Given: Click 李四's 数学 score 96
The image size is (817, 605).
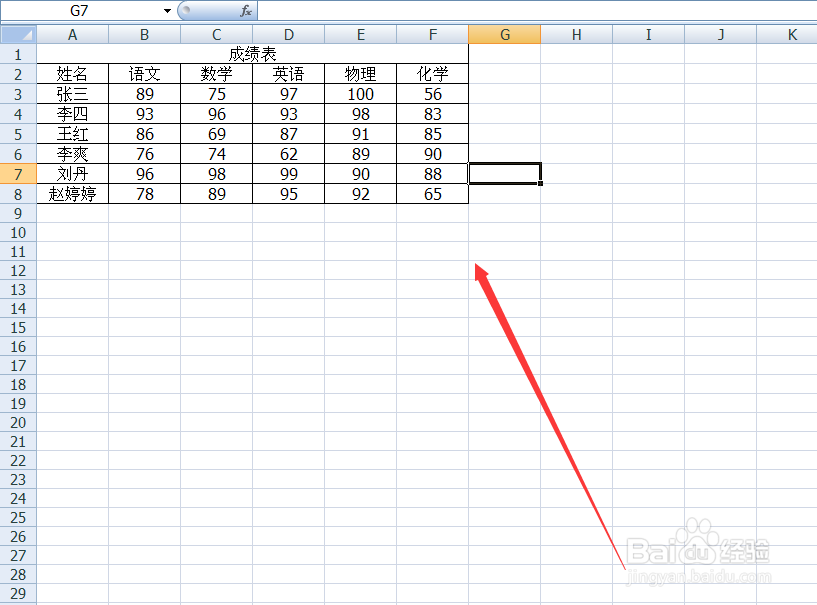Looking at the screenshot, I should coord(216,114).
